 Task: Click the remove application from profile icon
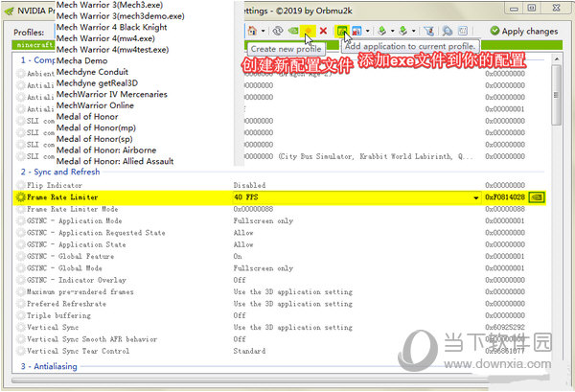(x=356, y=31)
